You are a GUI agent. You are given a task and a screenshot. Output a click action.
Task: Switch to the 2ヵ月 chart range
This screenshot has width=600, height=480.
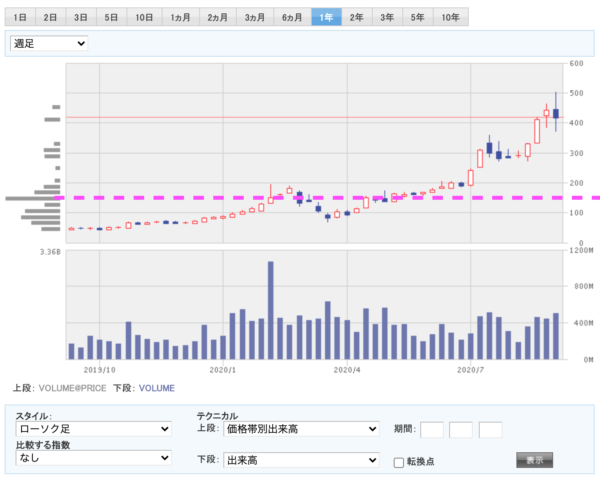(x=218, y=17)
